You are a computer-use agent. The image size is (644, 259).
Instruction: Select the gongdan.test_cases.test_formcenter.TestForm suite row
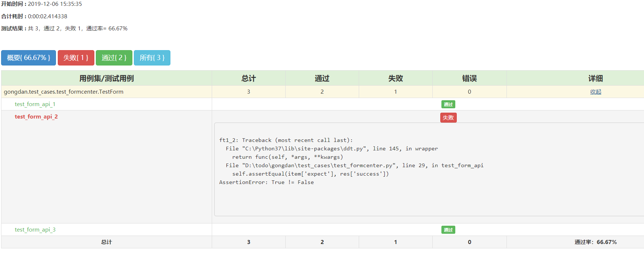pyautogui.click(x=64, y=92)
